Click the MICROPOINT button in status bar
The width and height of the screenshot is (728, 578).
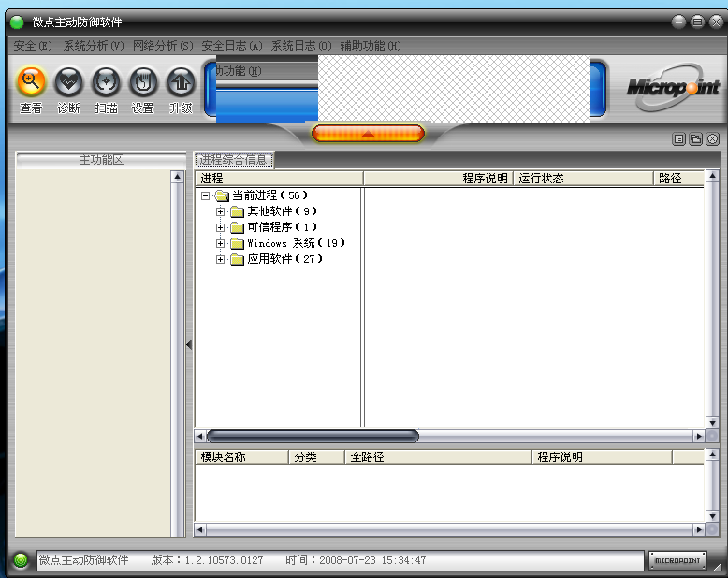point(677,560)
